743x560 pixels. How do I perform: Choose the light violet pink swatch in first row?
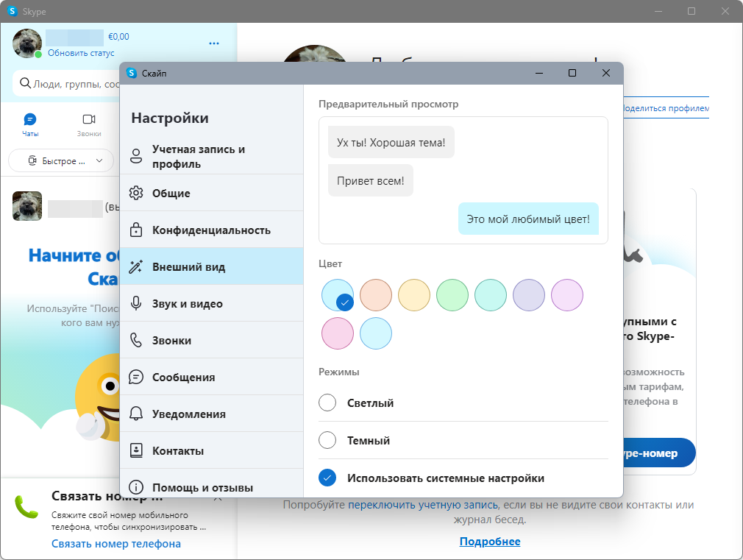pyautogui.click(x=567, y=295)
